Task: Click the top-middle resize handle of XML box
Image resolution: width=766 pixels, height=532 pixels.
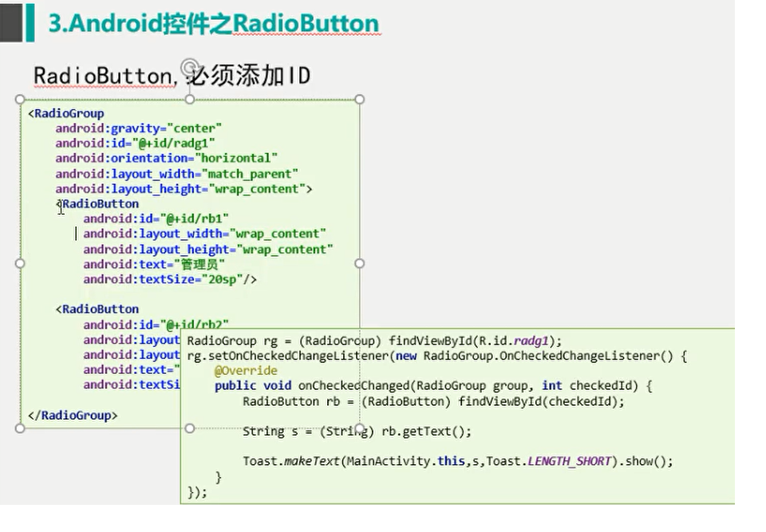Action: pos(190,100)
